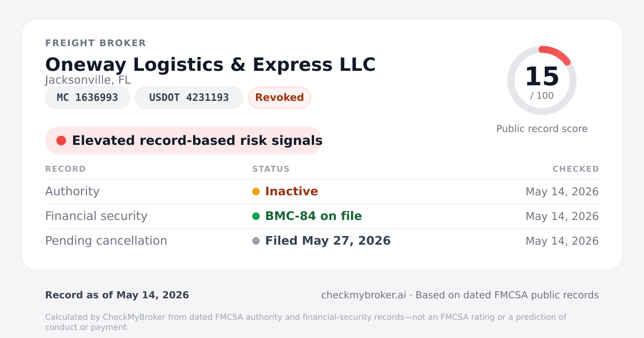The image size is (644, 338).
Task: Open the checkmybroker.ai link
Action: pos(363,295)
